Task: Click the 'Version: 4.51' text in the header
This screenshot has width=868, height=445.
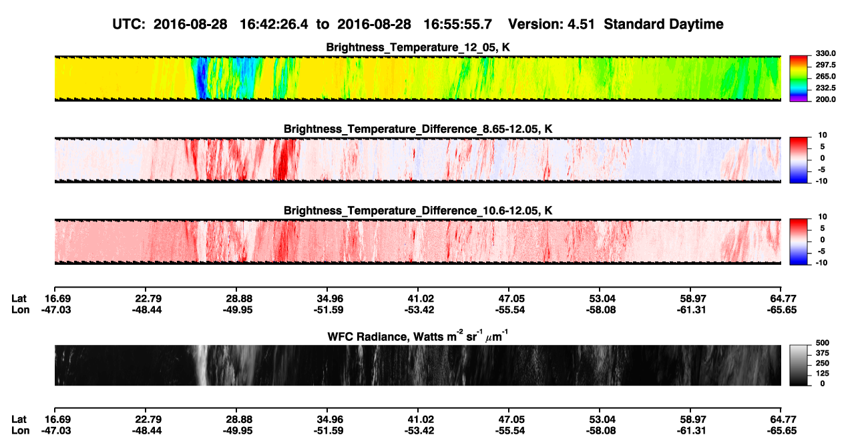Action: [x=550, y=25]
